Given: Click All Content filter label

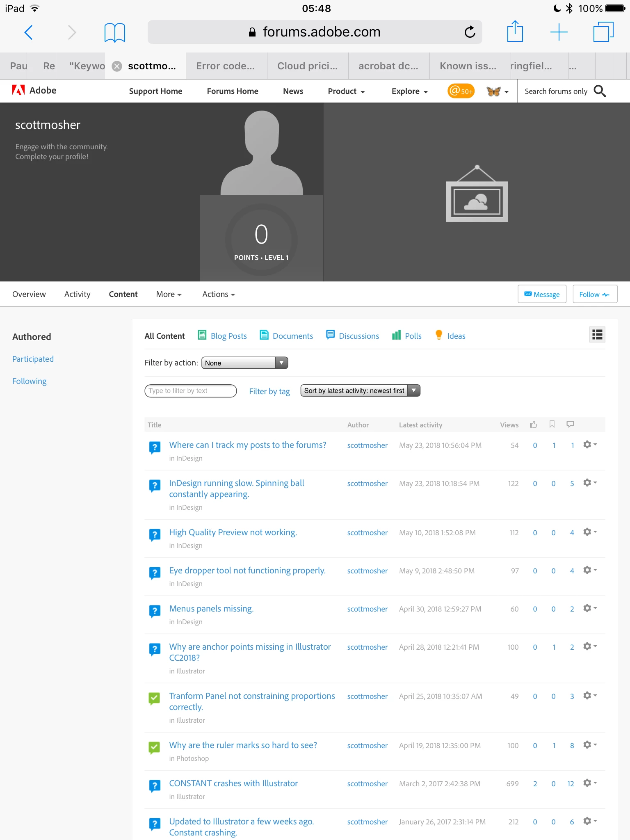Looking at the screenshot, I should [164, 336].
